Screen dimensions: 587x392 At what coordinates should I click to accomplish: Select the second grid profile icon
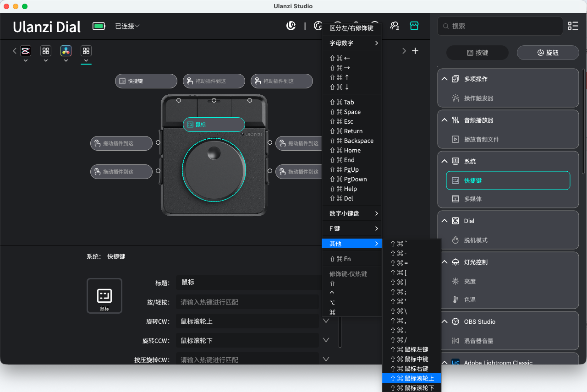[x=46, y=51]
